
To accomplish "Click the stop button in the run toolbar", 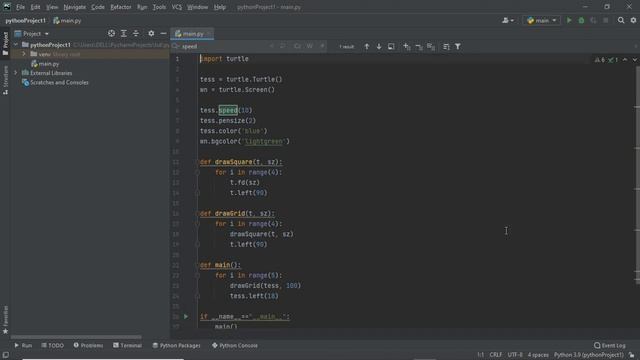I will [x=606, y=20].
